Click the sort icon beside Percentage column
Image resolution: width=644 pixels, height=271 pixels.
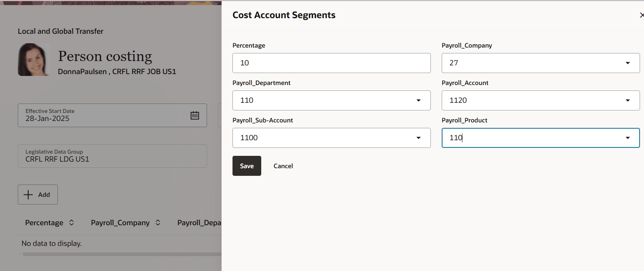point(72,223)
